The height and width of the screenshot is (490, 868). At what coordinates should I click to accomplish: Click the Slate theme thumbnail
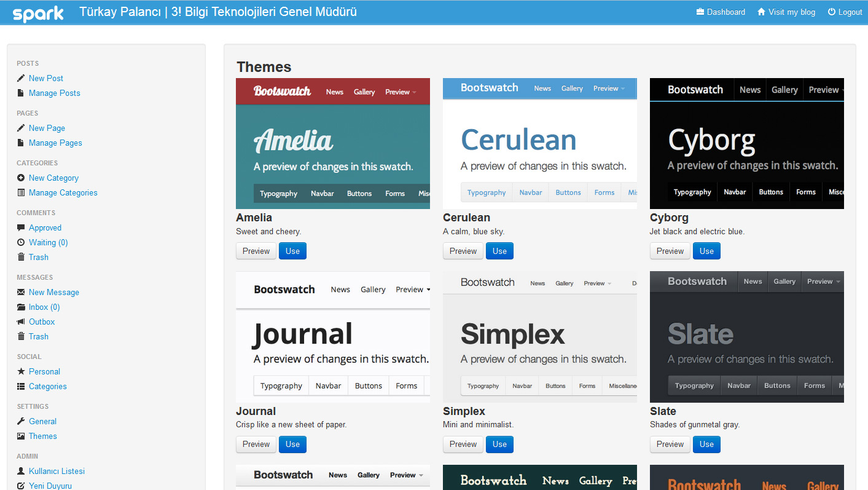point(747,337)
